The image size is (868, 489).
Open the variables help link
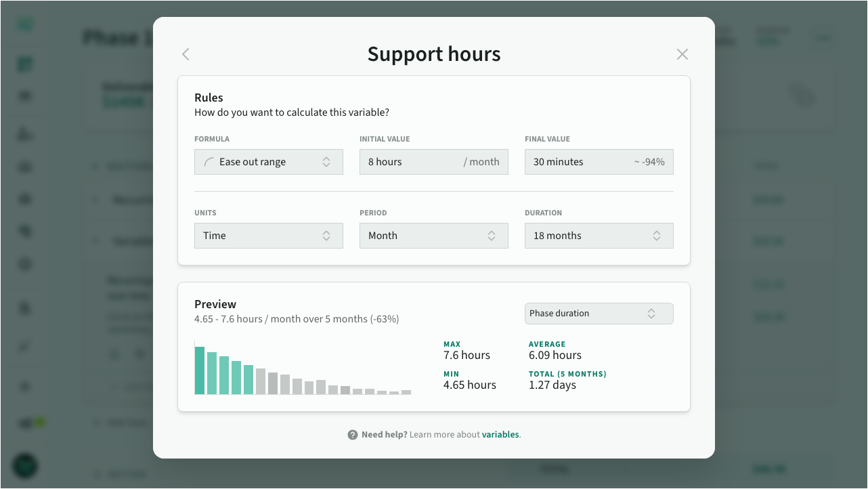coord(500,435)
